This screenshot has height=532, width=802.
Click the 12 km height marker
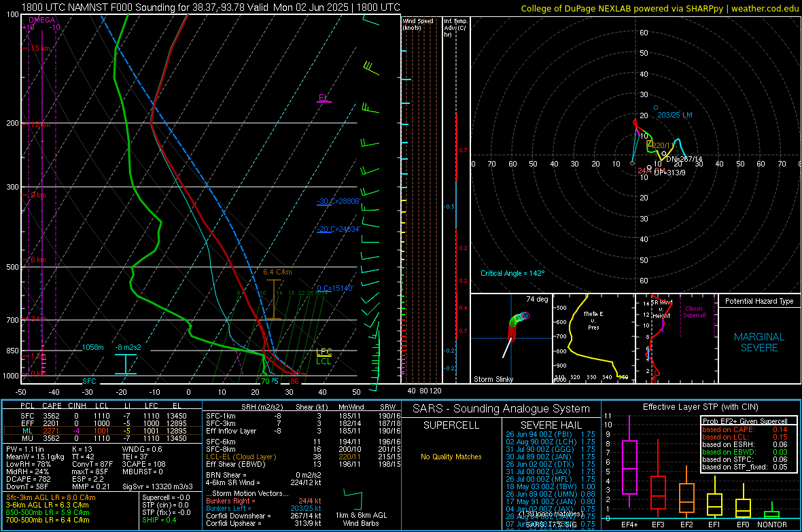click(x=40, y=124)
